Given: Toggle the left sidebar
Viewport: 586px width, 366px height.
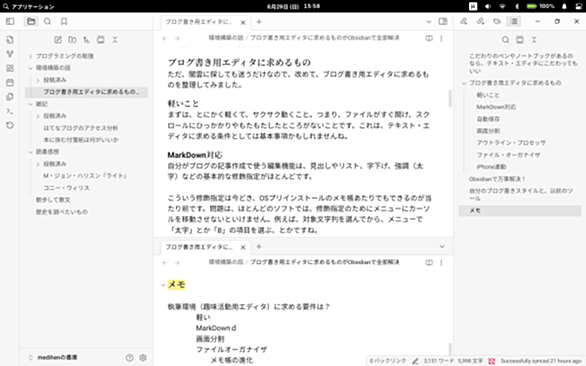Looking at the screenshot, I should click(10, 21).
